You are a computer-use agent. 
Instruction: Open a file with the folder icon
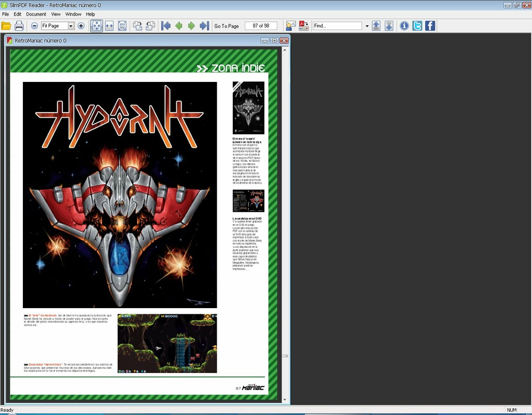(6, 26)
